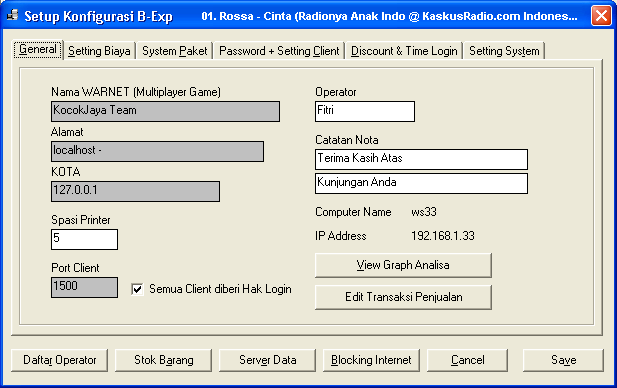Image resolution: width=617 pixels, height=388 pixels.
Task: Edit the Kunjungan Anda note field
Action: click(421, 183)
